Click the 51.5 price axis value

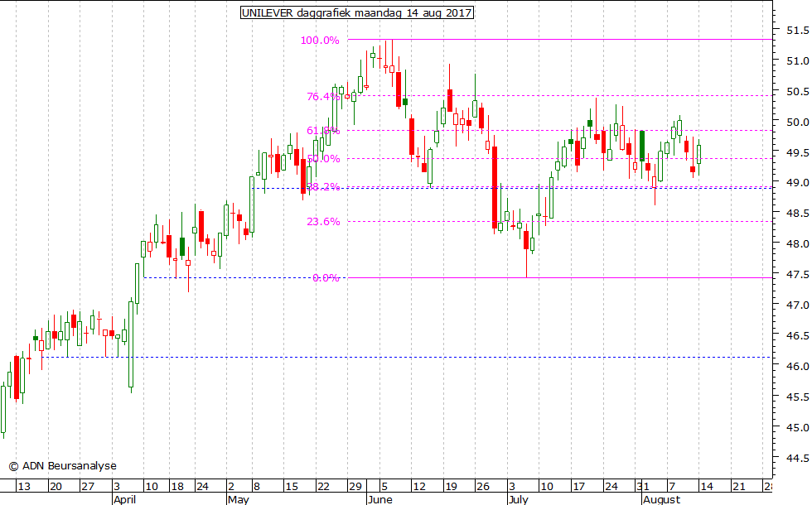(797, 31)
